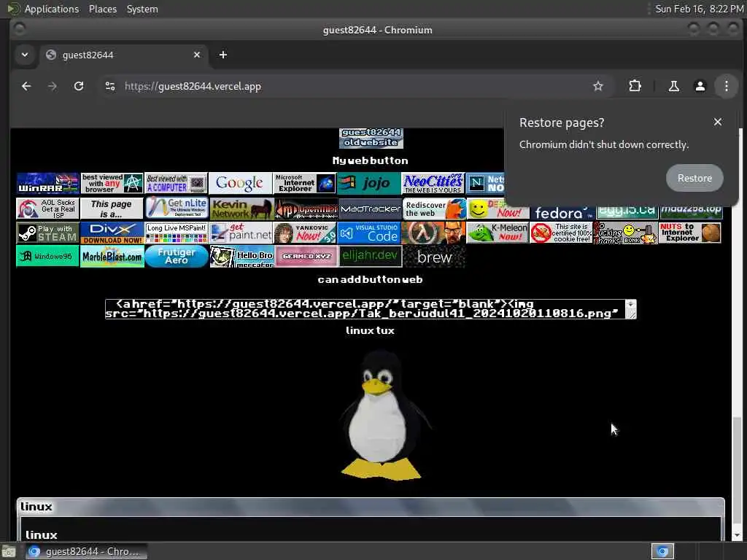Restore the previous pages
Screen dimensions: 747x560
(x=694, y=178)
